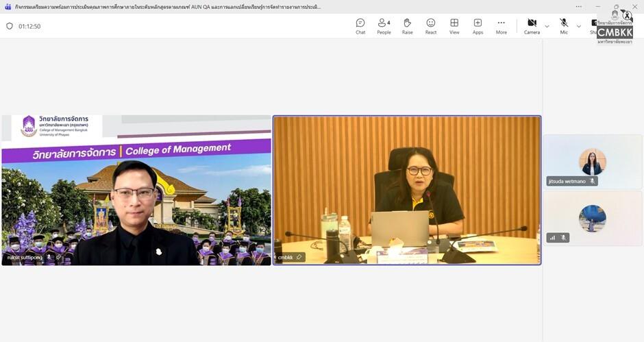Screen dimensions: 644x342
Task: Click the ruksit suttipong name label
Action: coord(25,257)
